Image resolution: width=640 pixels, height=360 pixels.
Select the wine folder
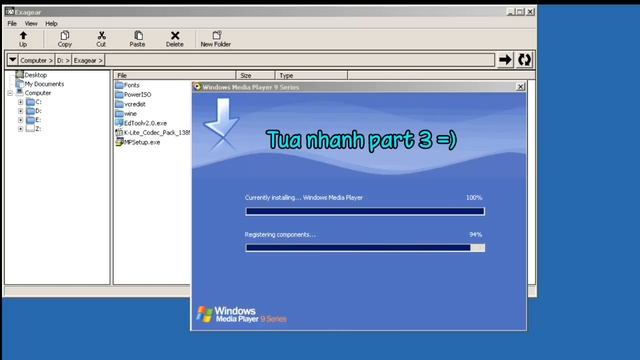[130, 113]
